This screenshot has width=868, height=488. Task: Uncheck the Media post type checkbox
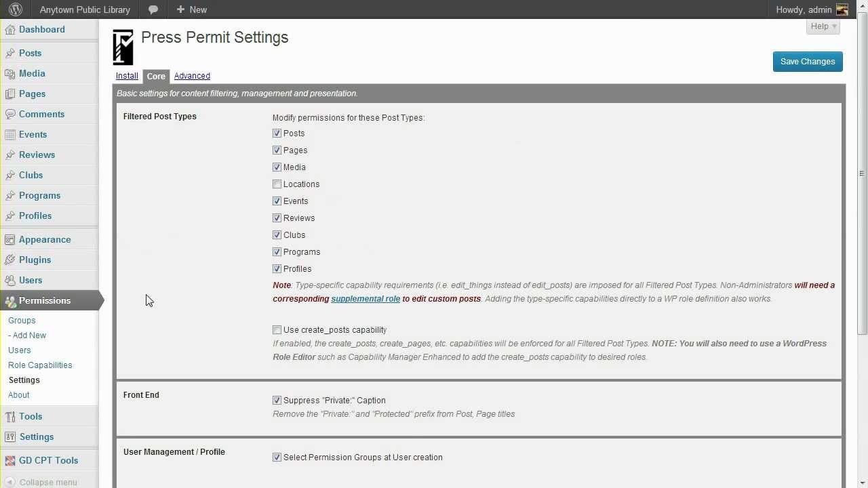pos(277,167)
